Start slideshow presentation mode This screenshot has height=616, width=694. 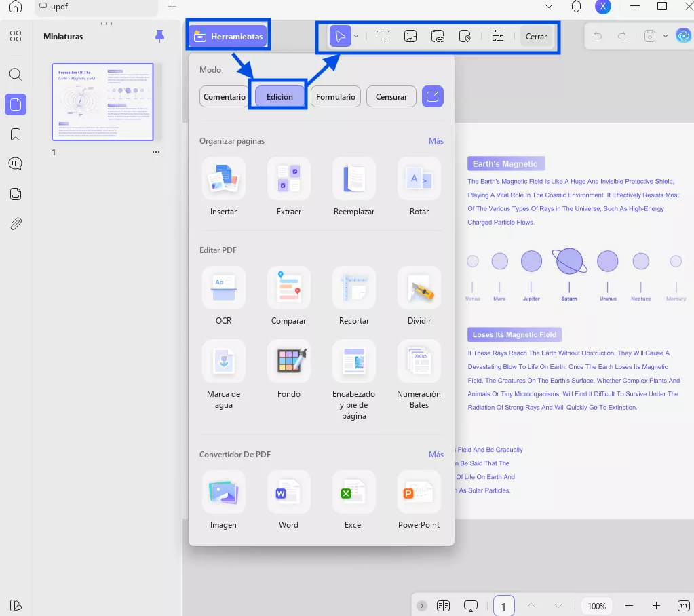click(471, 606)
